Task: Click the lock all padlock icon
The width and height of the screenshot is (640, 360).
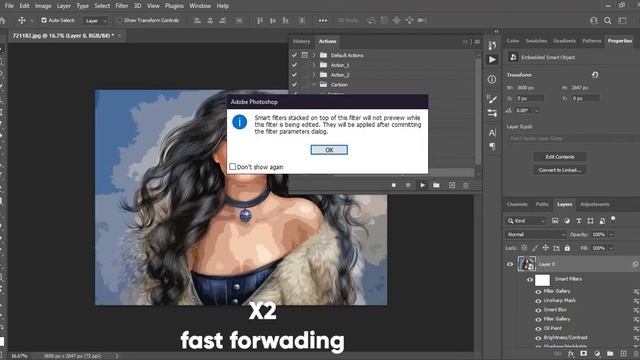Action: coord(567,248)
